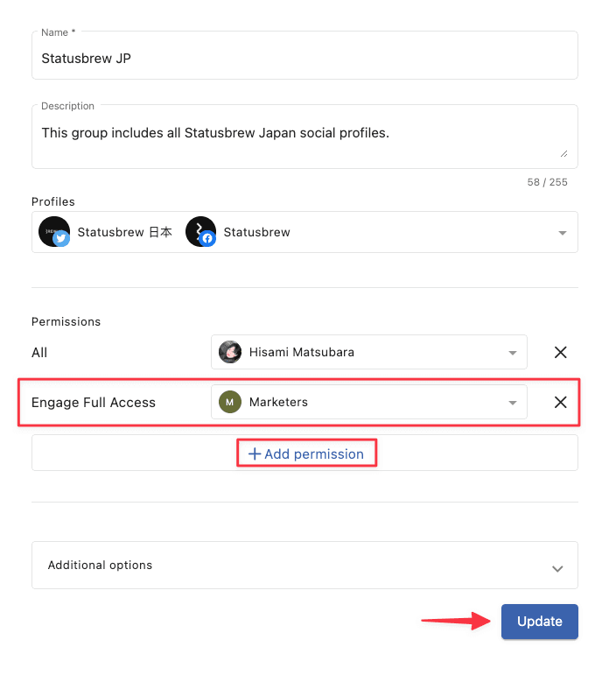Click the Engage Full Access label
Screen dimensions: 616x689
pyautogui.click(x=94, y=403)
